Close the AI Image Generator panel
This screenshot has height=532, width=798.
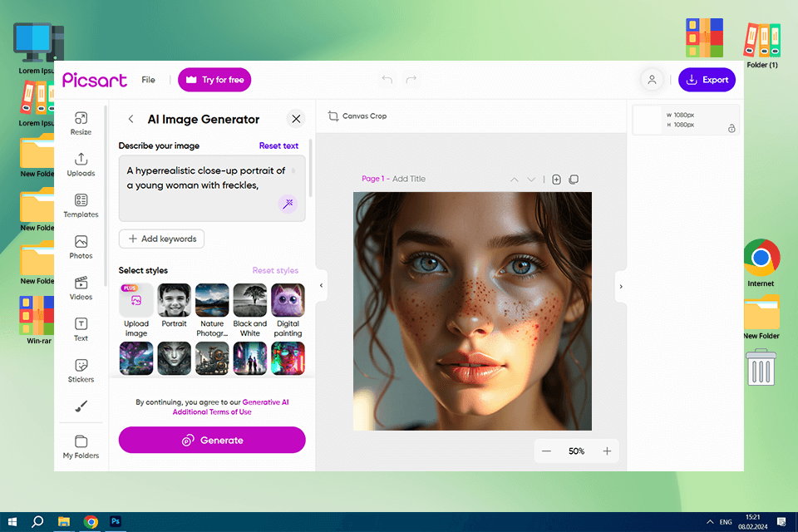tap(296, 119)
